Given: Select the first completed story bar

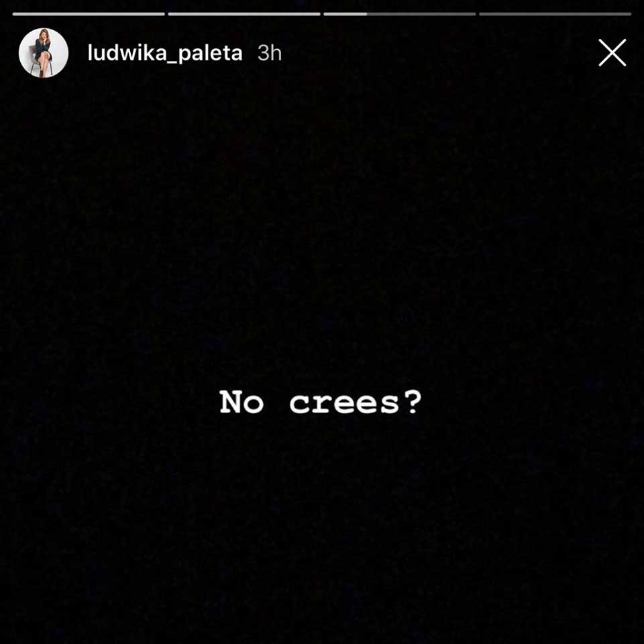Looking at the screenshot, I should coord(89,14).
